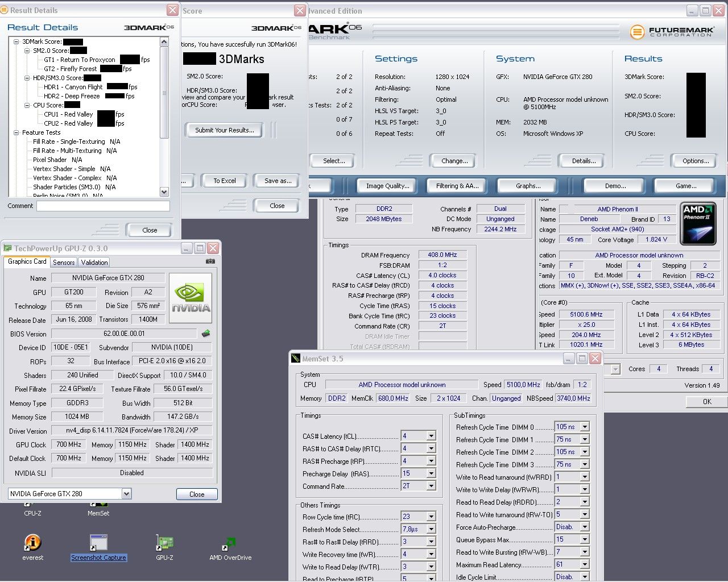Collapse the 3DMark Score tree node
728x582 pixels.
point(16,41)
